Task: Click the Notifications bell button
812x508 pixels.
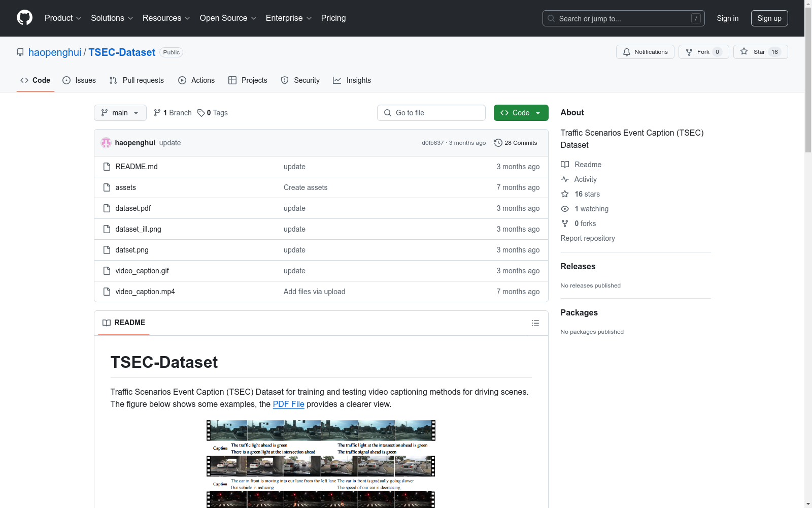Action: click(x=645, y=52)
